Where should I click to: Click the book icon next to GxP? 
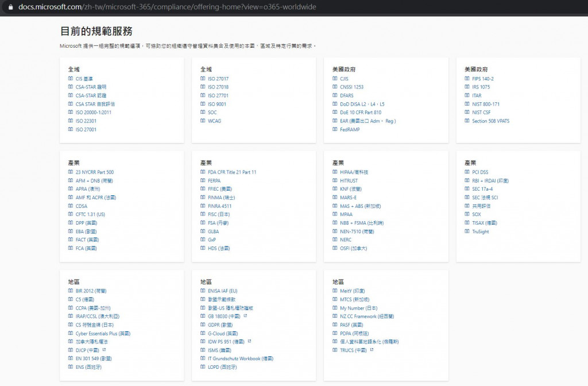(203, 240)
